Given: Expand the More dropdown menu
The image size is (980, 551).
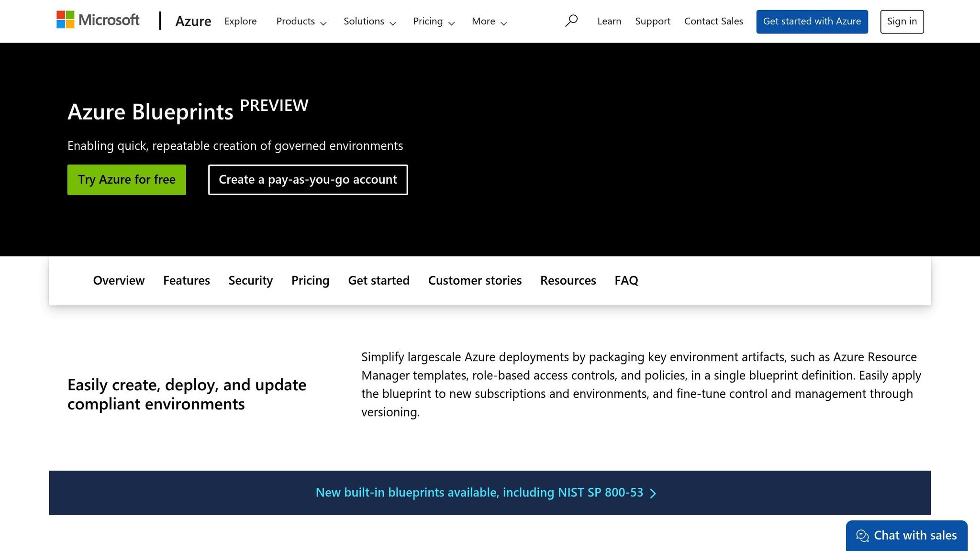Looking at the screenshot, I should [489, 22].
